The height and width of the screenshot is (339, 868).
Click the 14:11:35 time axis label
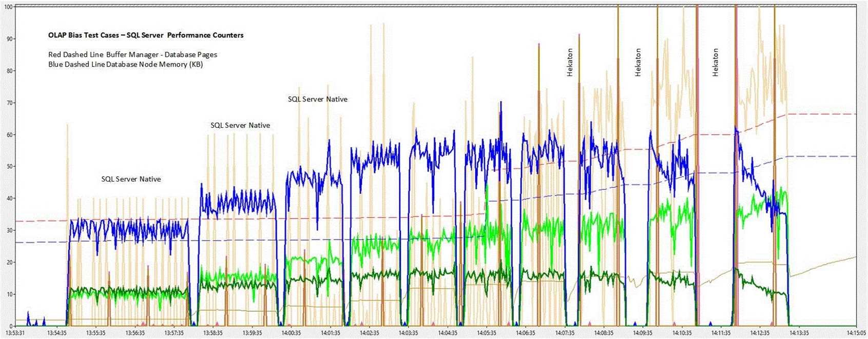tap(721, 333)
